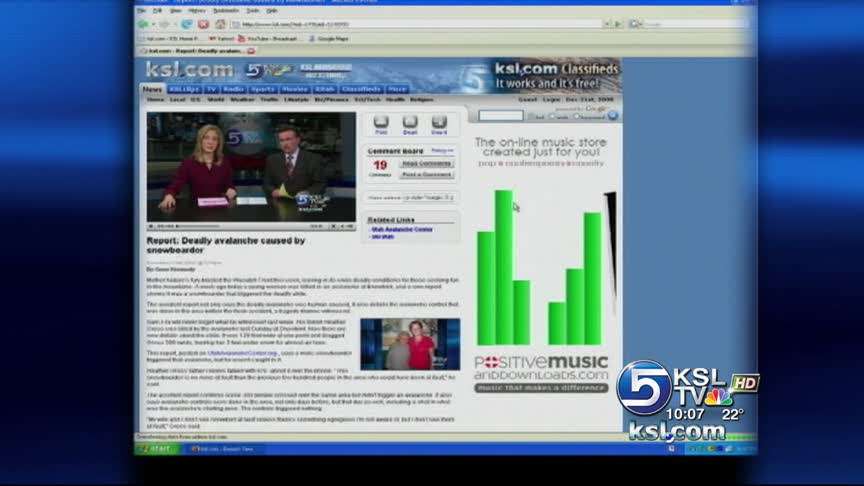Reload the page with the refresh icon
This screenshot has width=864, height=486.
187,24
